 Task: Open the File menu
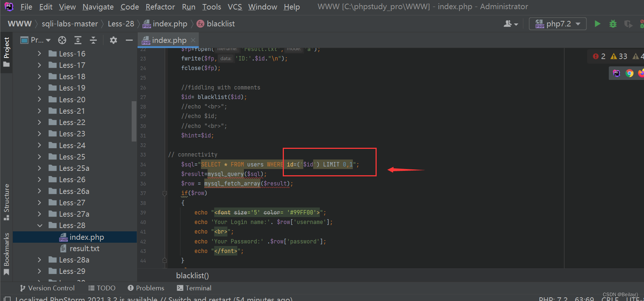point(26,7)
